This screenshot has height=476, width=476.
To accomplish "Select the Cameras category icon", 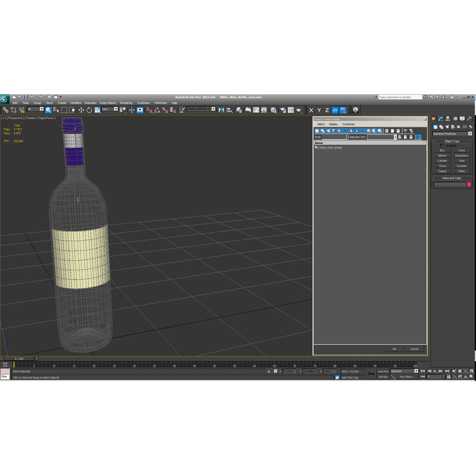I will click(x=453, y=127).
